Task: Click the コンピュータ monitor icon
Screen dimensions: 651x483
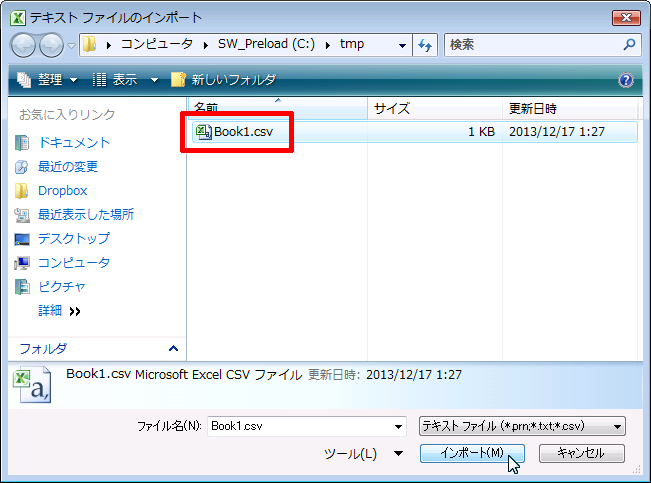Action: pyautogui.click(x=22, y=263)
